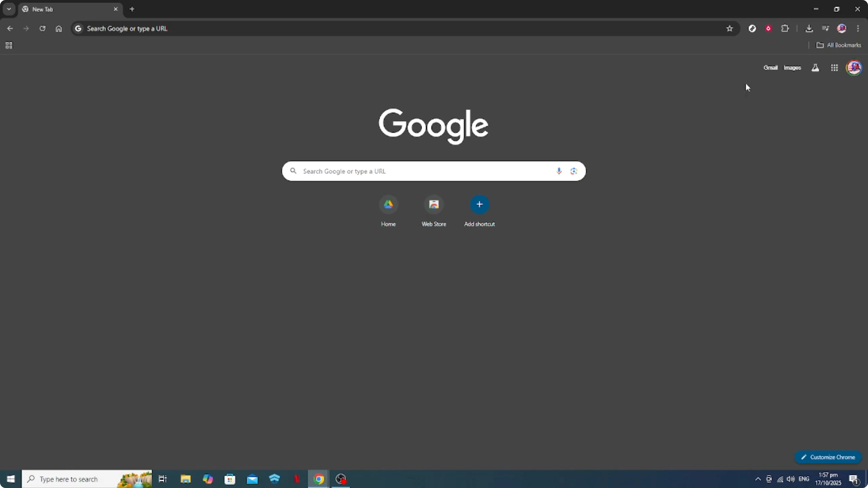Open the Extensions puzzle piece menu
Viewport: 868px width, 488px height.
pos(785,29)
